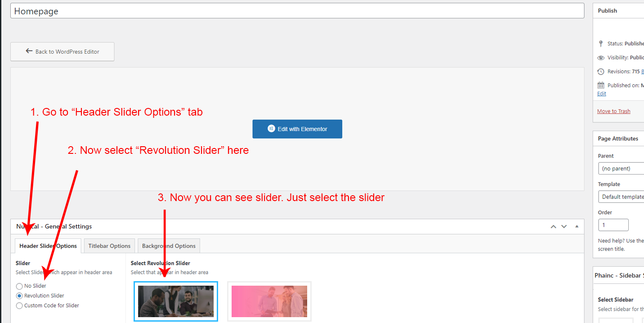This screenshot has height=323, width=644.
Task: Pick the pink gradient slider thumbnail
Action: tap(269, 301)
